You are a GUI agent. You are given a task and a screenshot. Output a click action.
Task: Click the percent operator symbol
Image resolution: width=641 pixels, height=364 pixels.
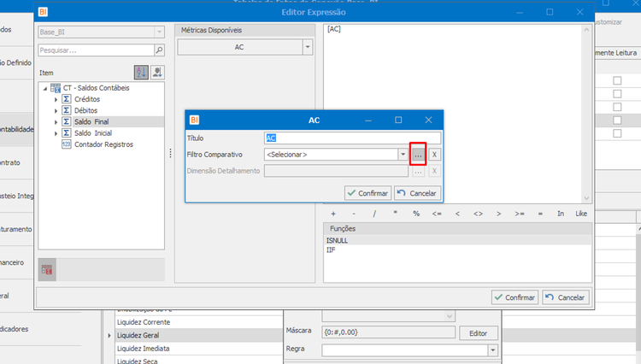(416, 214)
